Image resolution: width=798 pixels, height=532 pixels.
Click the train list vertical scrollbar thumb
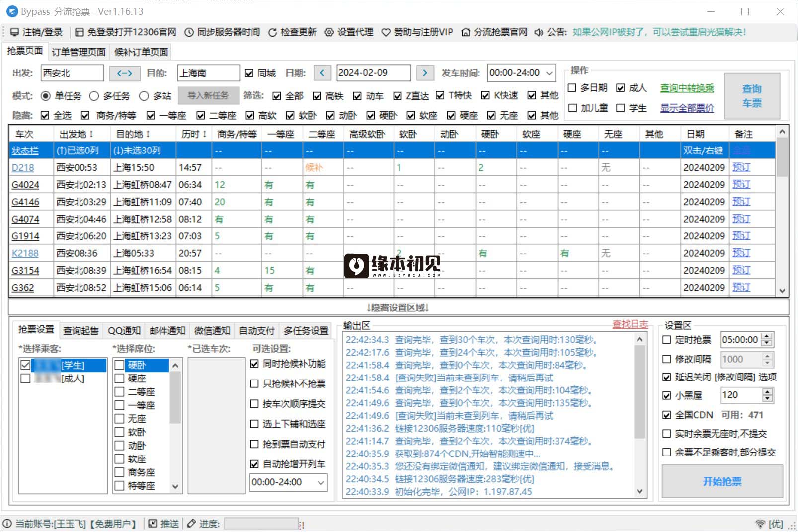pyautogui.click(x=782, y=157)
